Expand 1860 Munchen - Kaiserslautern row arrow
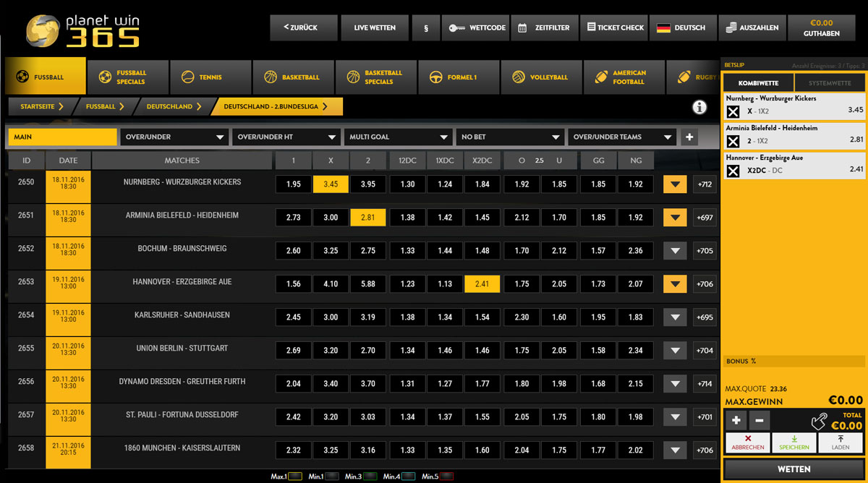 [675, 450]
